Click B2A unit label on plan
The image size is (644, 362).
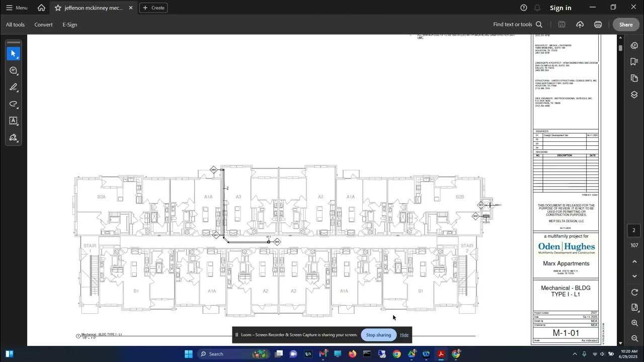tap(101, 197)
